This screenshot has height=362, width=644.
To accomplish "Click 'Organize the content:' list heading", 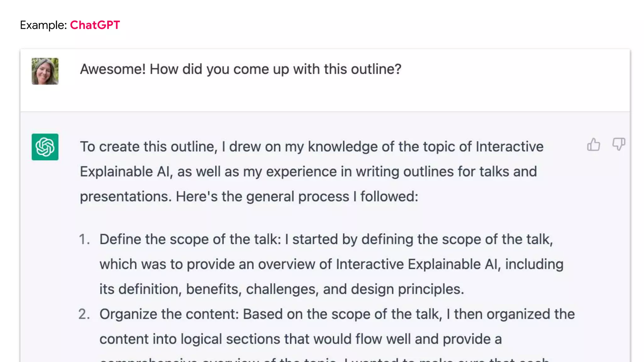I will point(169,314).
